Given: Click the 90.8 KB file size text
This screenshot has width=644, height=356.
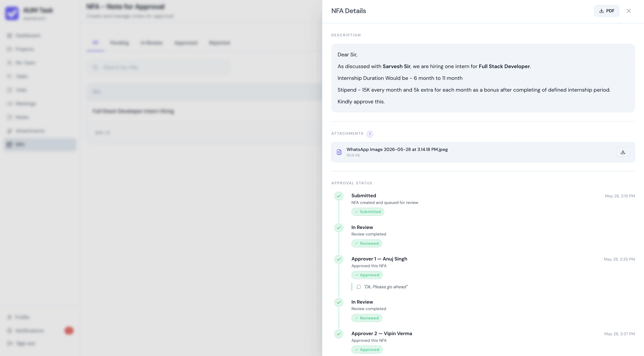Looking at the screenshot, I should 353,155.
